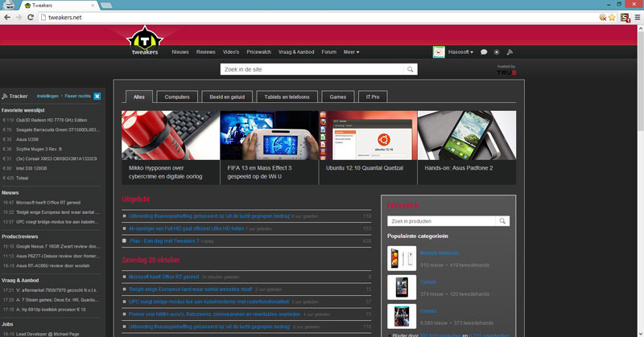Open the Microsoft heeft Office RT gereed article
This screenshot has height=337, width=644.
pos(164,277)
